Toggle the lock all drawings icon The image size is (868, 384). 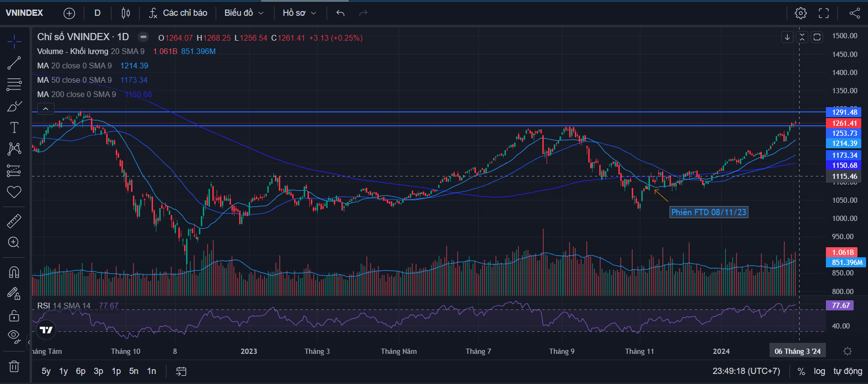[14, 316]
